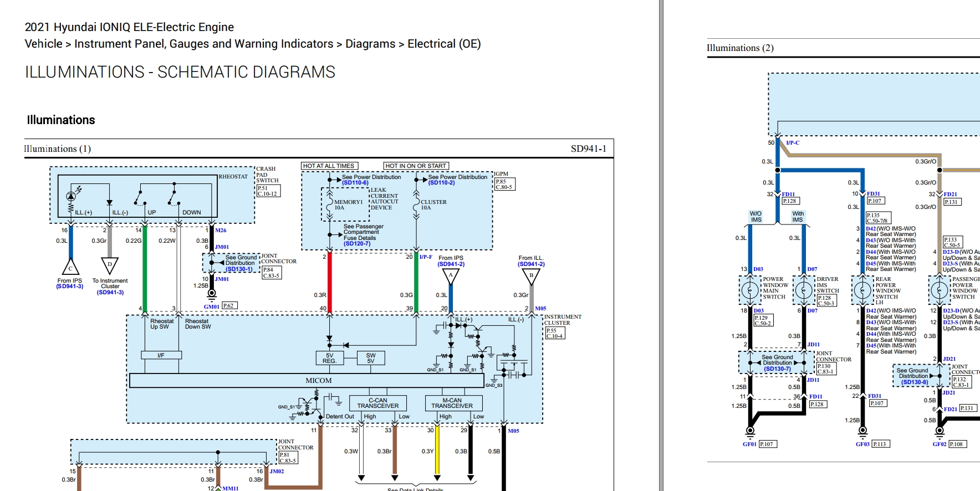
Task: Click the MEMORY1 10A fuse symbol
Action: click(329, 204)
